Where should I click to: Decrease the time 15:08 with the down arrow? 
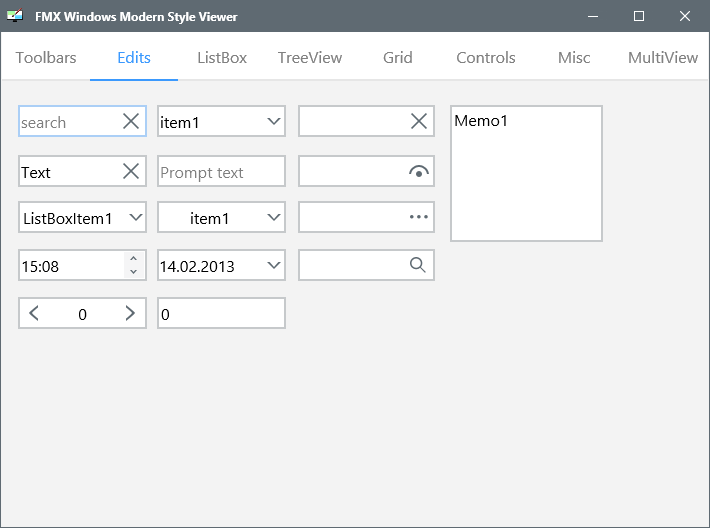coord(133,271)
